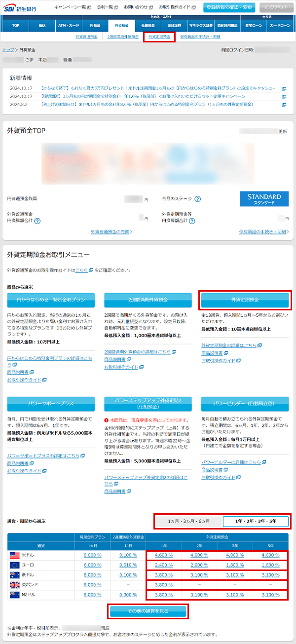Image resolution: width=296 pixels, height=644 pixels.
Task: Click the help icon beside 今月のステージ
Action: pos(197,199)
